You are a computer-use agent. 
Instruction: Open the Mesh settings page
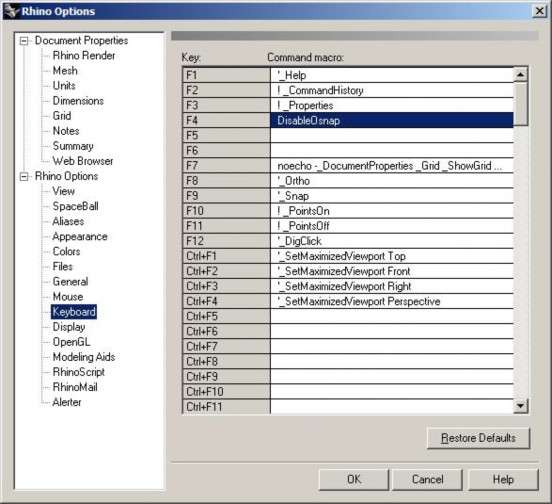tap(65, 71)
